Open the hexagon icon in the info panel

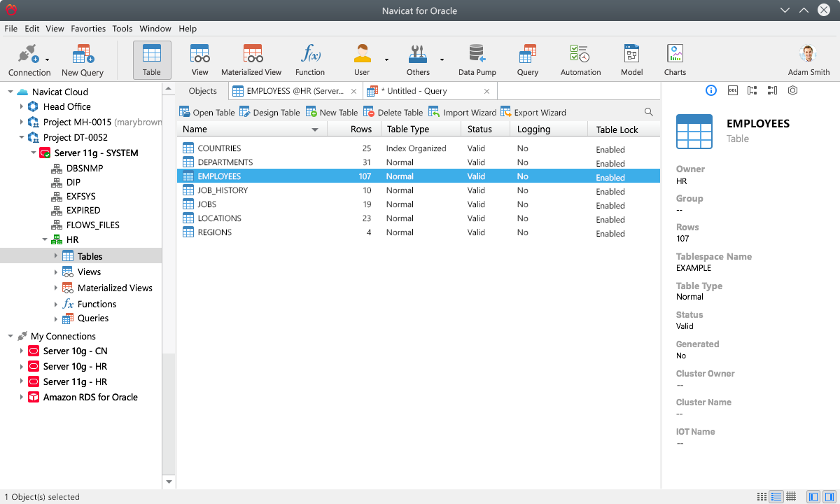[792, 90]
